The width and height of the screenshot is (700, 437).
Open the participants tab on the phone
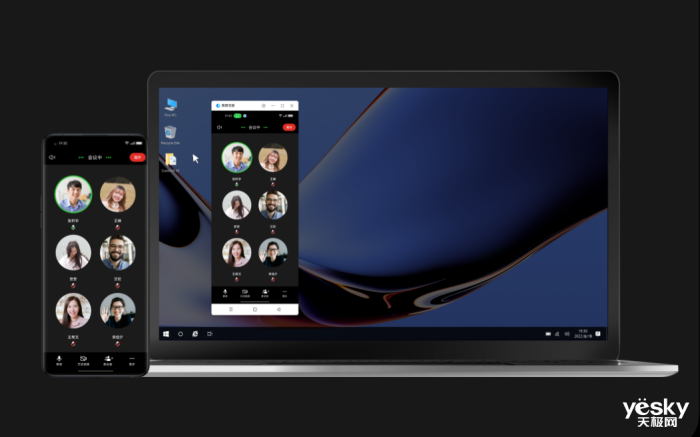(x=108, y=359)
